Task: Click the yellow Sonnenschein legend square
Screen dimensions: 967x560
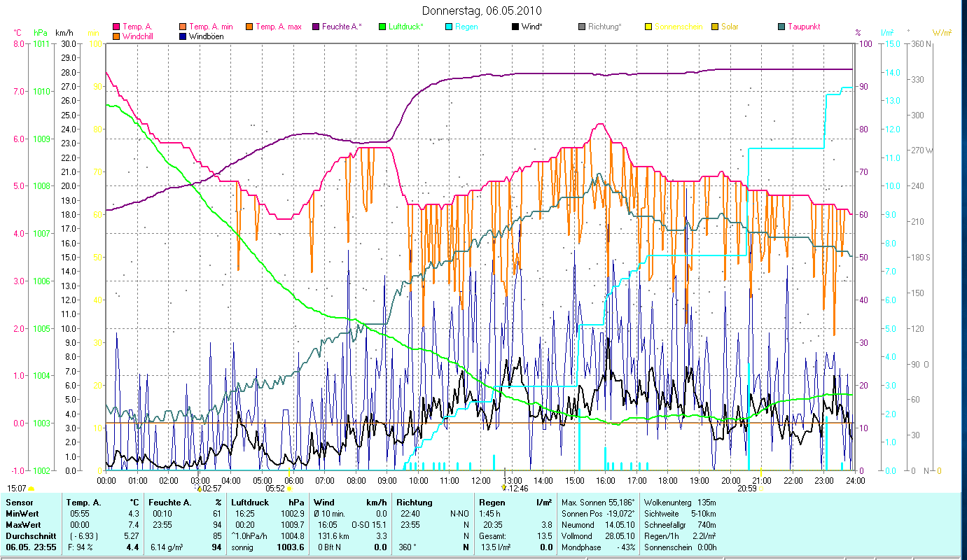Action: (649, 27)
